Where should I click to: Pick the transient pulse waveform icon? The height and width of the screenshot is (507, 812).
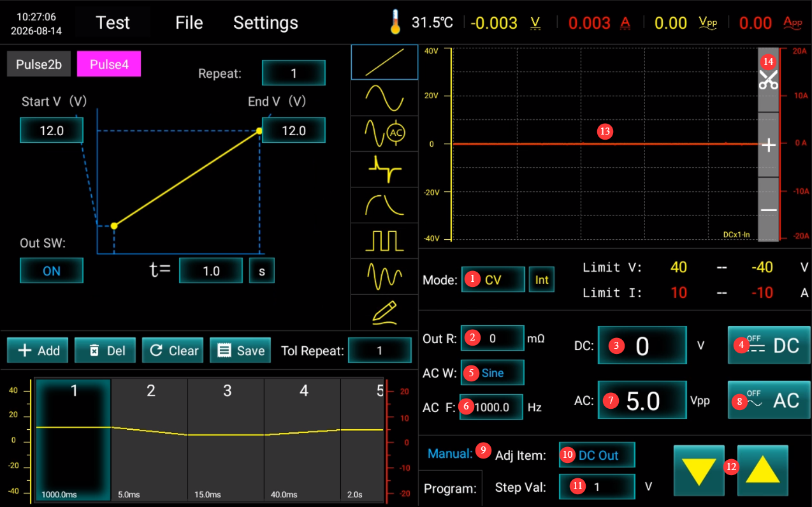(x=384, y=169)
